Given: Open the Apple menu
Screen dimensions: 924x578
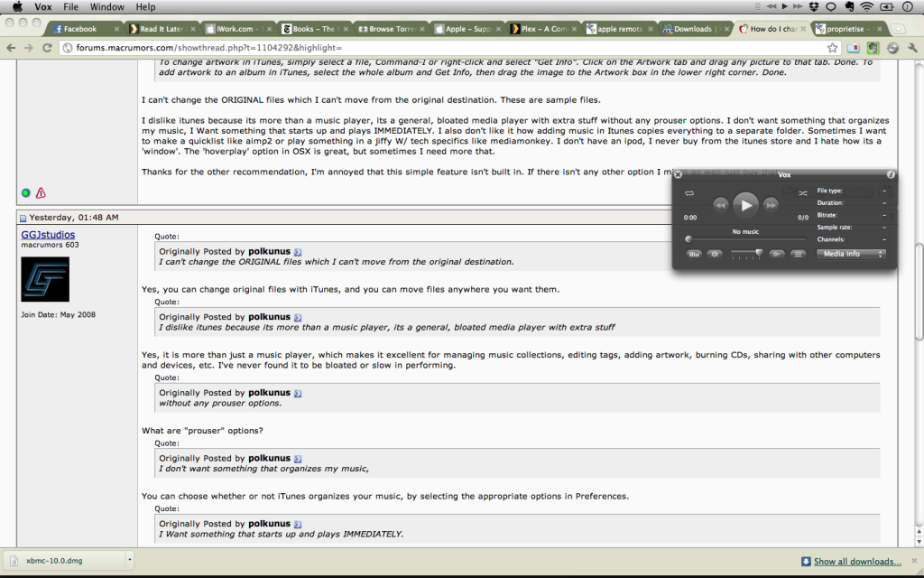Looking at the screenshot, I should click(x=17, y=7).
